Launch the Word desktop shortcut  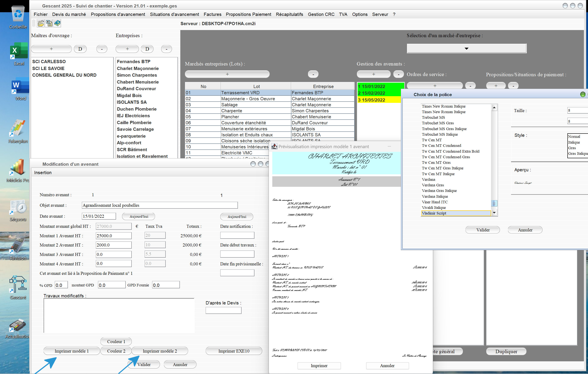[20, 89]
